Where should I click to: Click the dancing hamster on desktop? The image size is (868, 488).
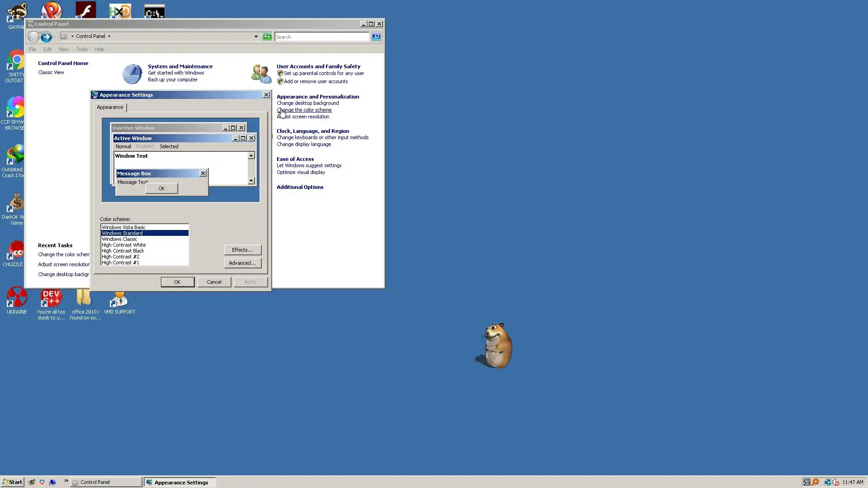pyautogui.click(x=497, y=346)
